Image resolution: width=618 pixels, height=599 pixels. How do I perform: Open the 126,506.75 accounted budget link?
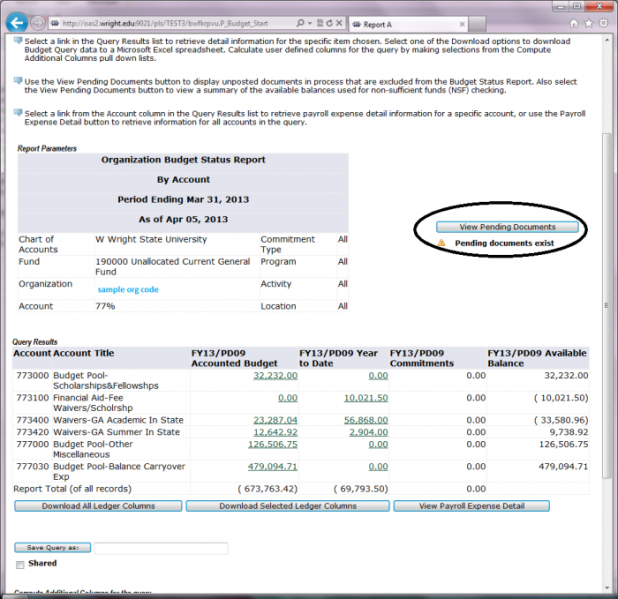pyautogui.click(x=273, y=444)
